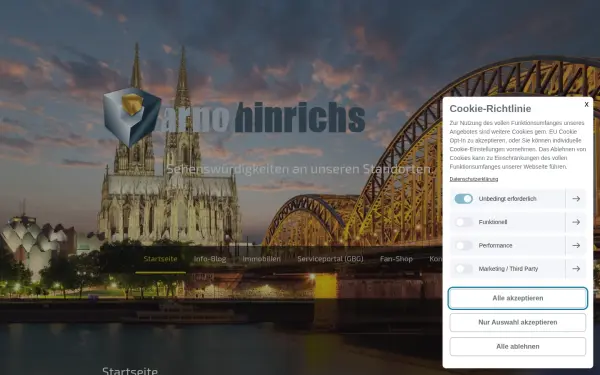
Task: Click the arno hinrichs wordmark
Action: pyautogui.click(x=260, y=117)
